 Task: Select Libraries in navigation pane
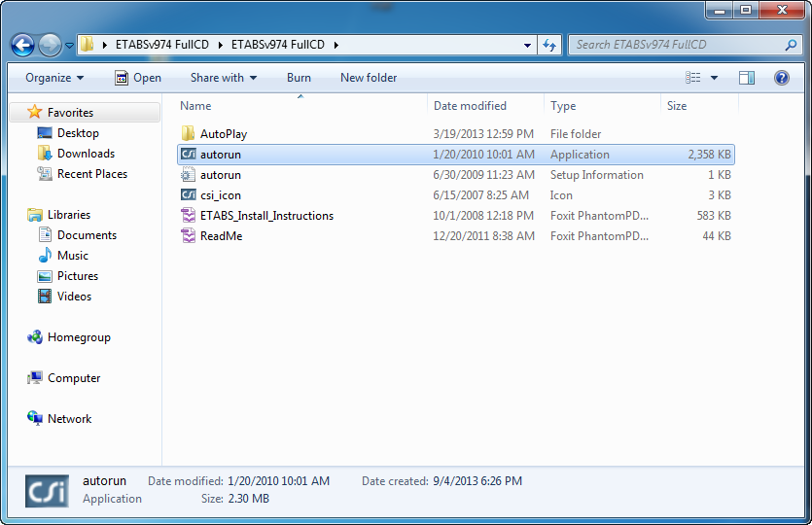tap(69, 214)
